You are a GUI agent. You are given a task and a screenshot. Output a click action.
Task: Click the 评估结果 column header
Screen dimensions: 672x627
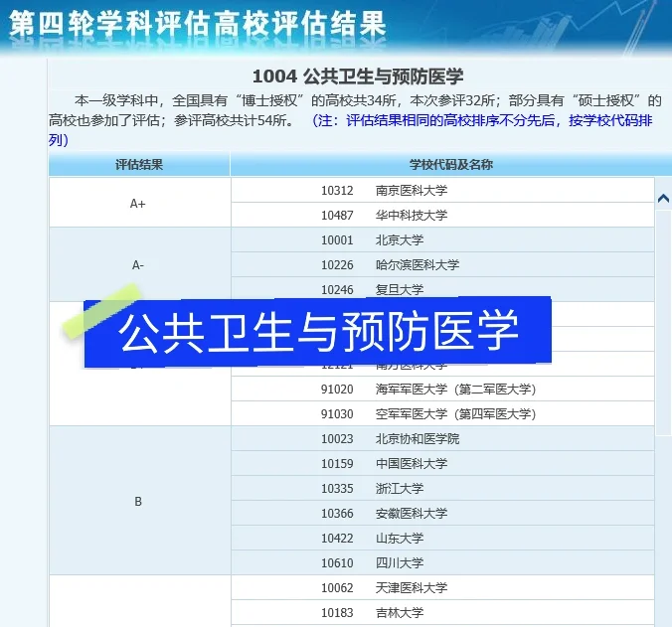point(139,165)
